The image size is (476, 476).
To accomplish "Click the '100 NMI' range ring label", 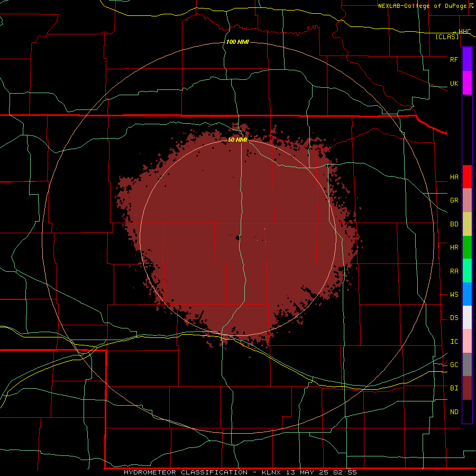I will pos(237,42).
